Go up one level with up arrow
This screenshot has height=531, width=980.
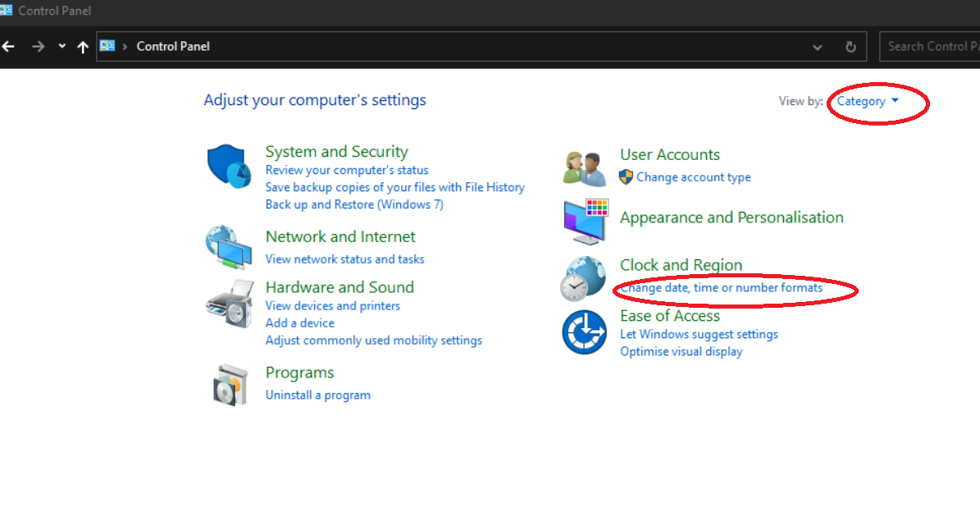[x=83, y=47]
